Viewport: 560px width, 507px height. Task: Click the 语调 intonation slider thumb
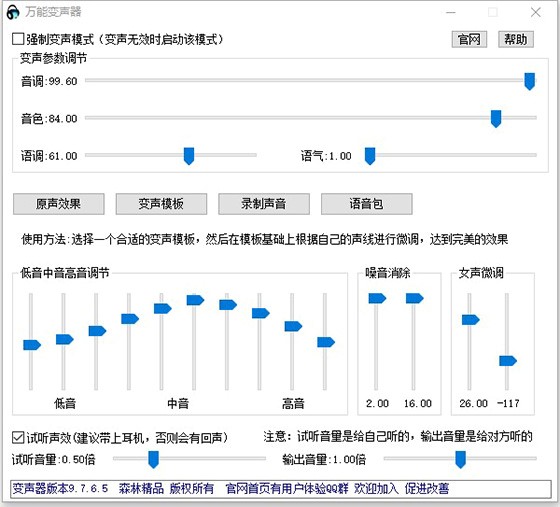click(189, 156)
